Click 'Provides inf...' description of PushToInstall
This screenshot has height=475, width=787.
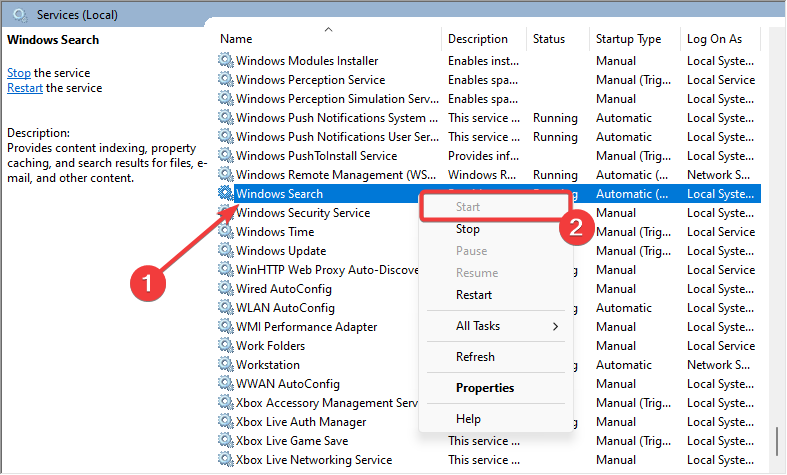(483, 156)
